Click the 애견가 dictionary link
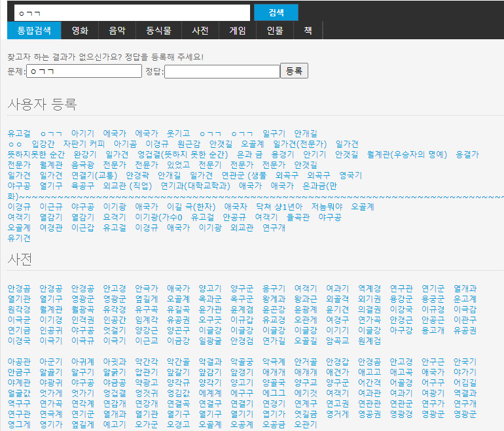This screenshot has height=431, width=504. coord(338,372)
